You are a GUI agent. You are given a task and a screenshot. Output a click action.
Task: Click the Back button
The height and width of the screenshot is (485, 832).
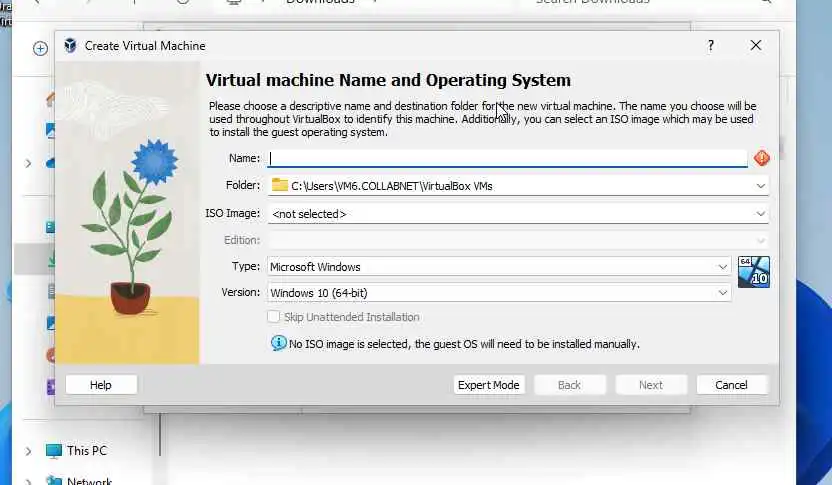click(569, 385)
